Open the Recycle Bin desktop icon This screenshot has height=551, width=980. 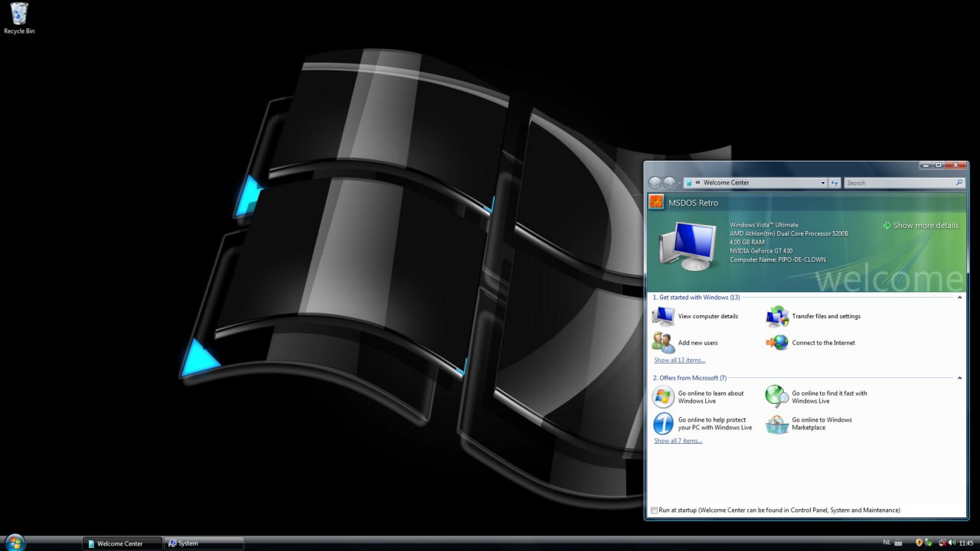[19, 18]
